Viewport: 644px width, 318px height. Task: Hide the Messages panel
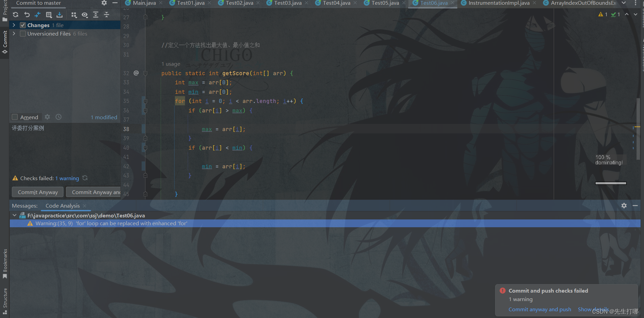[x=635, y=206]
